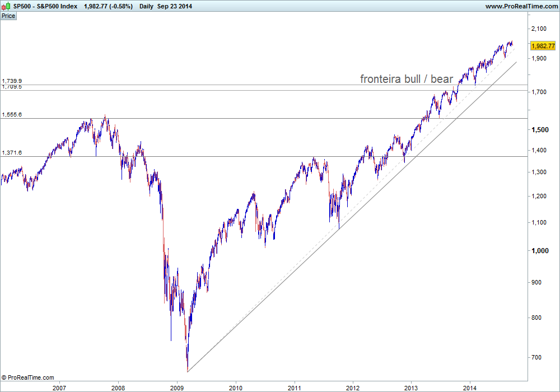
Task: Click the 2013 label on time axis
Action: [x=411, y=388]
